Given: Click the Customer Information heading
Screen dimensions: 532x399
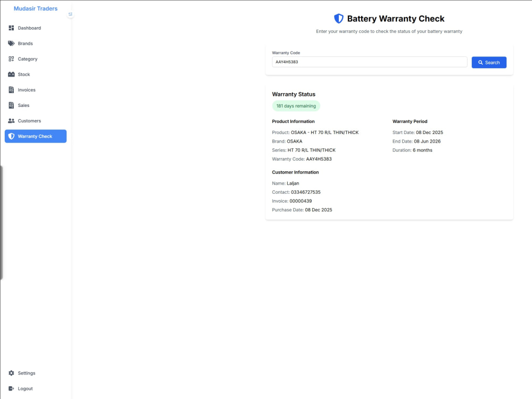Looking at the screenshot, I should pyautogui.click(x=295, y=172).
